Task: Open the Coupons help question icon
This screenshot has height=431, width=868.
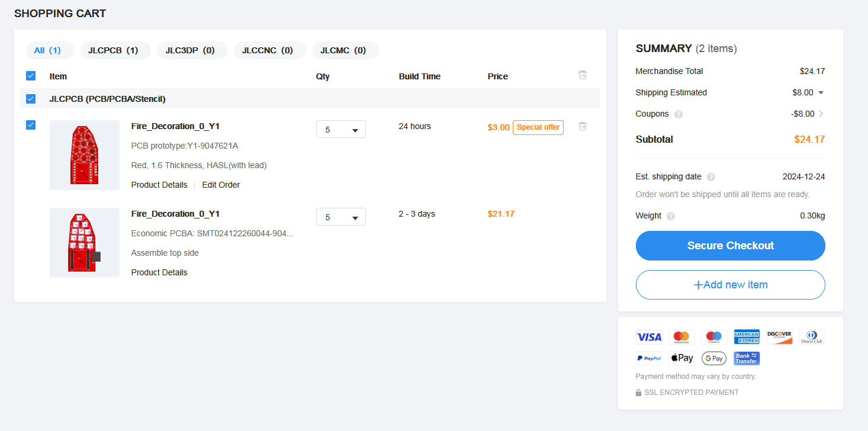Action: [x=679, y=114]
